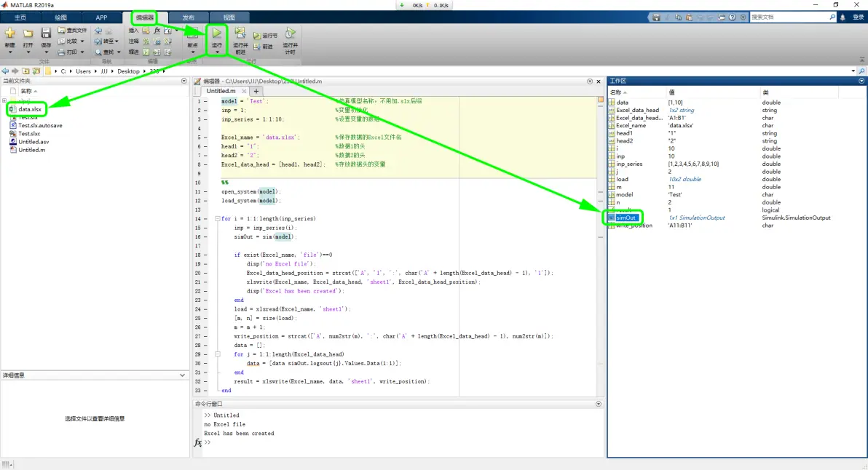Switch to the Publish (发布) ribbon tab

coord(188,17)
